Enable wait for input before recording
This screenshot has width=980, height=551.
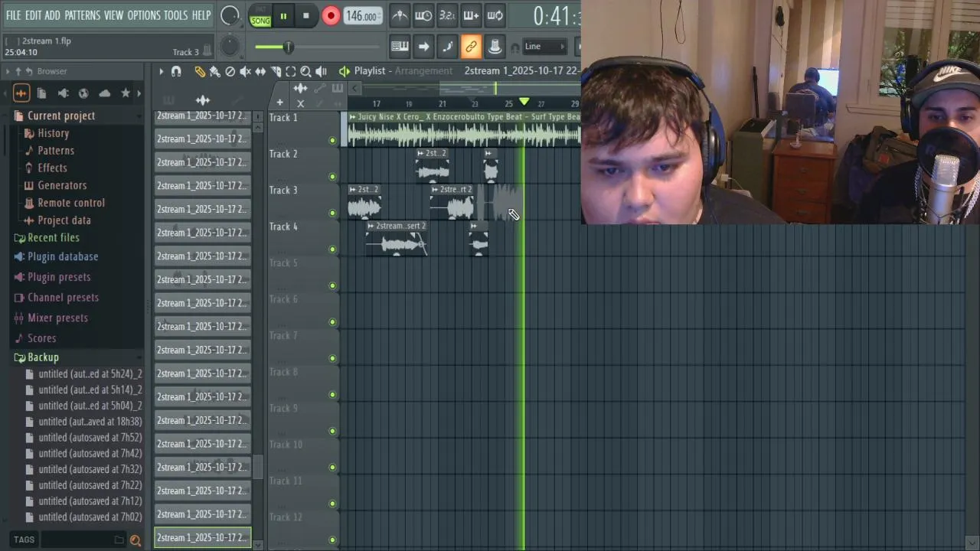click(423, 15)
